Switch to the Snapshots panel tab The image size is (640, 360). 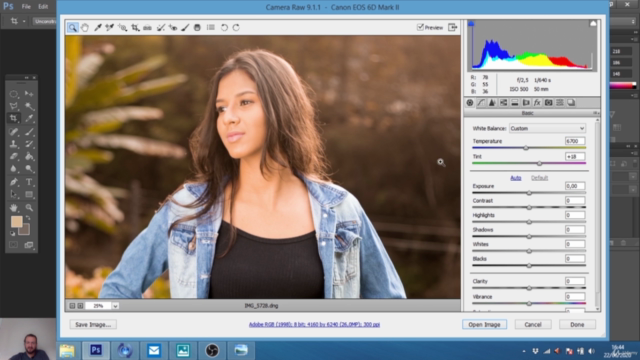(571, 103)
